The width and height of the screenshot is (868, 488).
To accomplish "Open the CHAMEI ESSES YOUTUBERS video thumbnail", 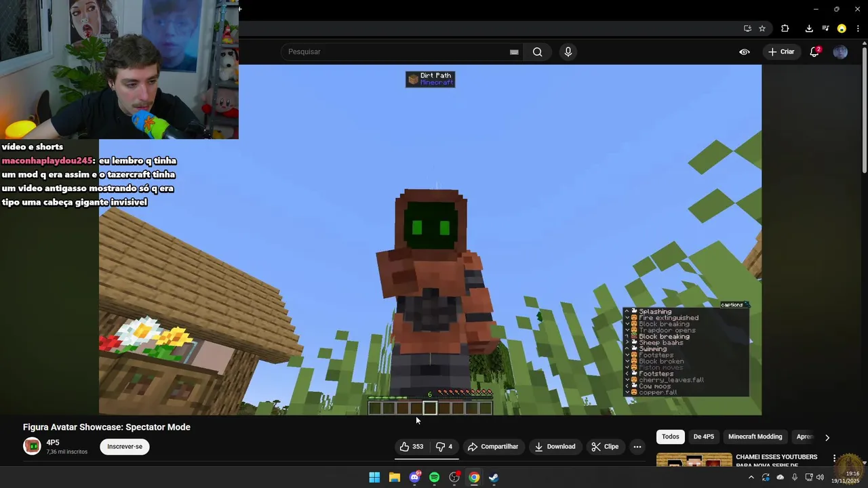I will click(x=694, y=460).
